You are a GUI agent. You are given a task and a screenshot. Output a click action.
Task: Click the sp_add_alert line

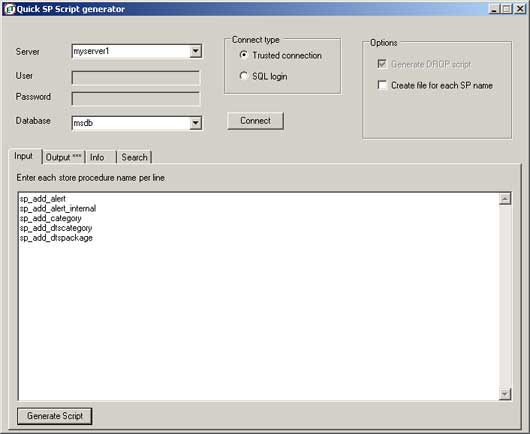[43, 199]
